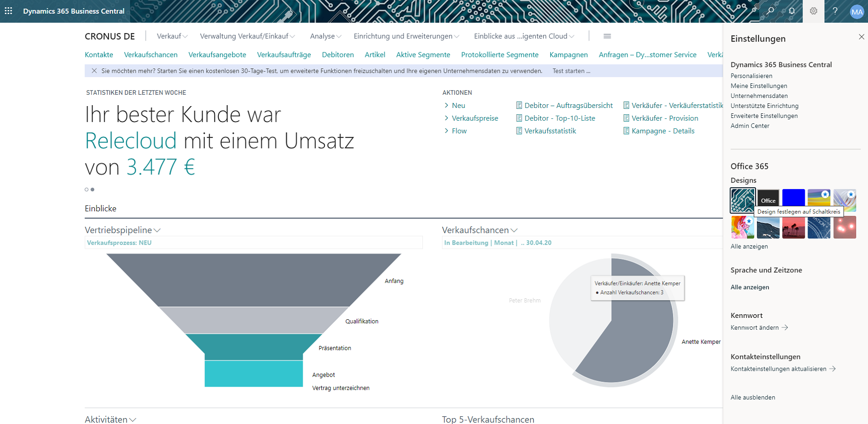This screenshot has width=868, height=424.
Task: Expand the Analyse menu
Action: tap(325, 36)
